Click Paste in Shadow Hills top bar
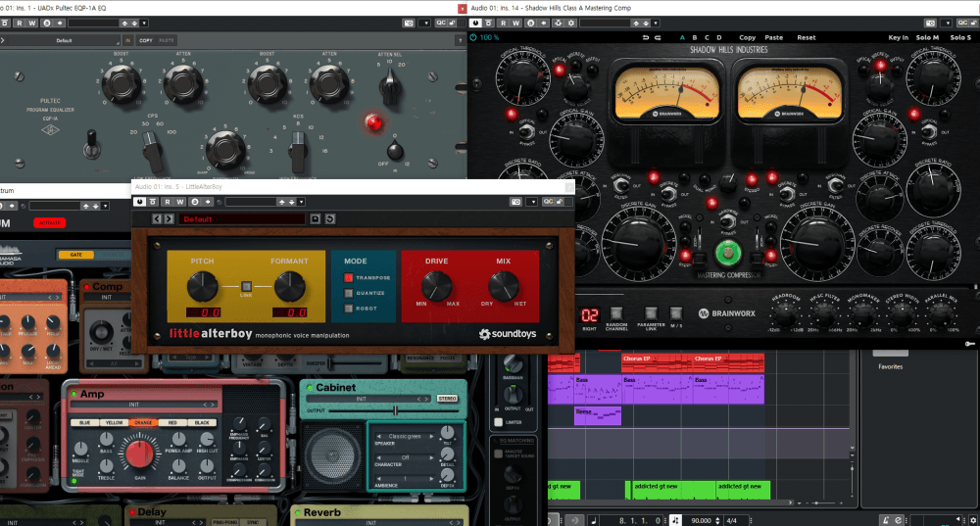Screen dimensions: 980x526 [774, 37]
